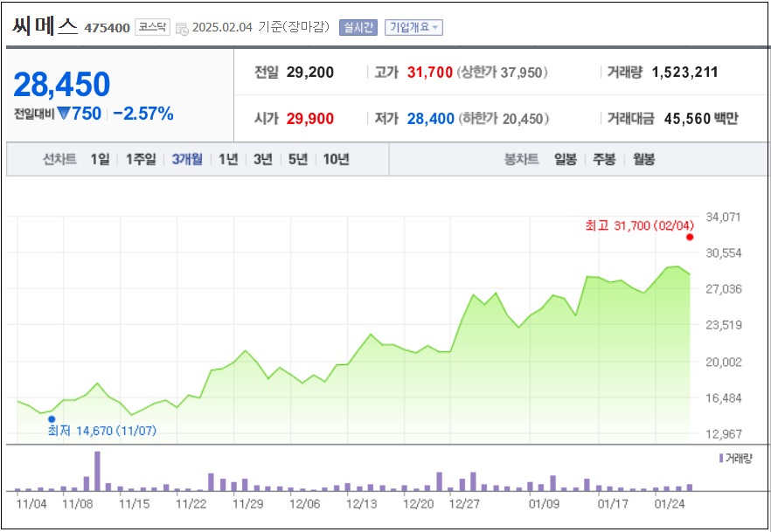The image size is (771, 532).
Task: Click the 12/13 date axis label
Action: 361,503
